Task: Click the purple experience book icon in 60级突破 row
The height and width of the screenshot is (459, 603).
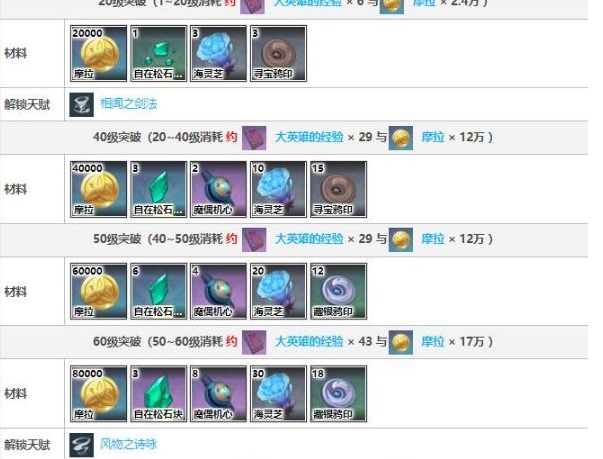Action: (254, 342)
